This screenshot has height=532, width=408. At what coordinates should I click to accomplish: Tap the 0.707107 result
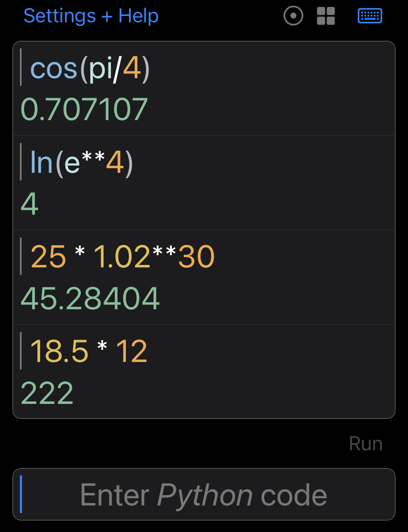click(84, 110)
